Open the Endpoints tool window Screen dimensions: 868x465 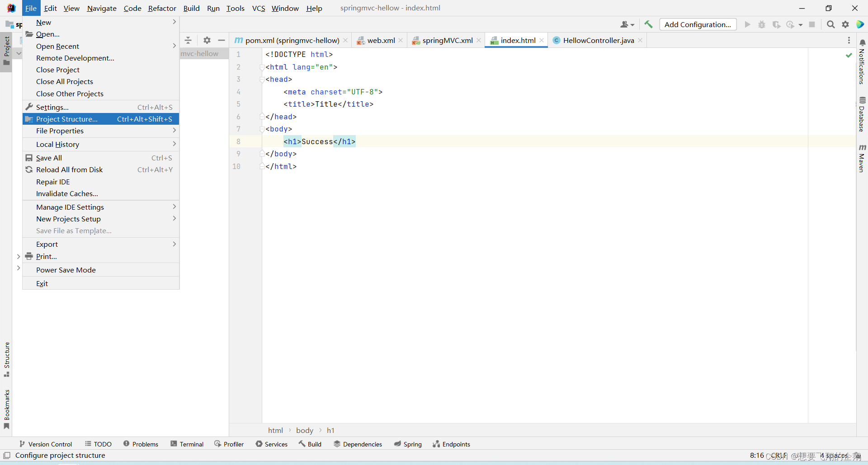pos(451,444)
